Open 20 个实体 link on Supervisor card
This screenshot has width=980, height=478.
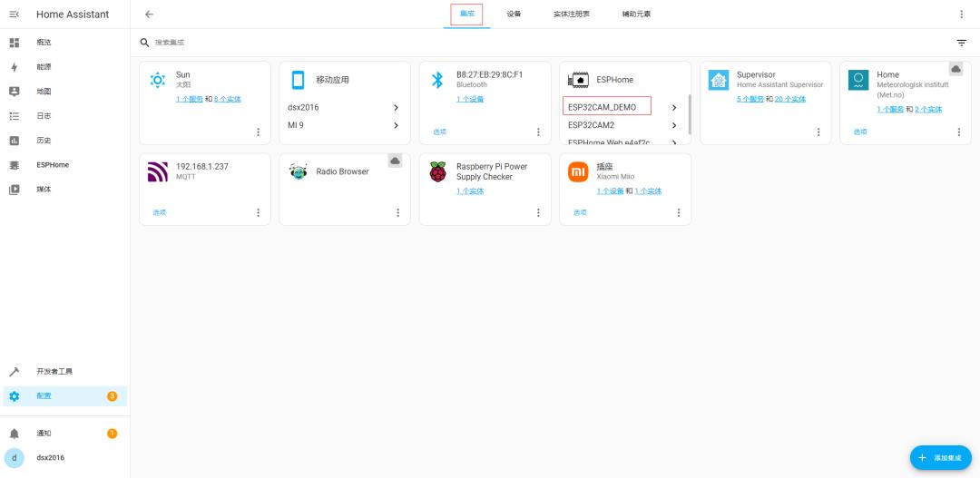point(790,100)
